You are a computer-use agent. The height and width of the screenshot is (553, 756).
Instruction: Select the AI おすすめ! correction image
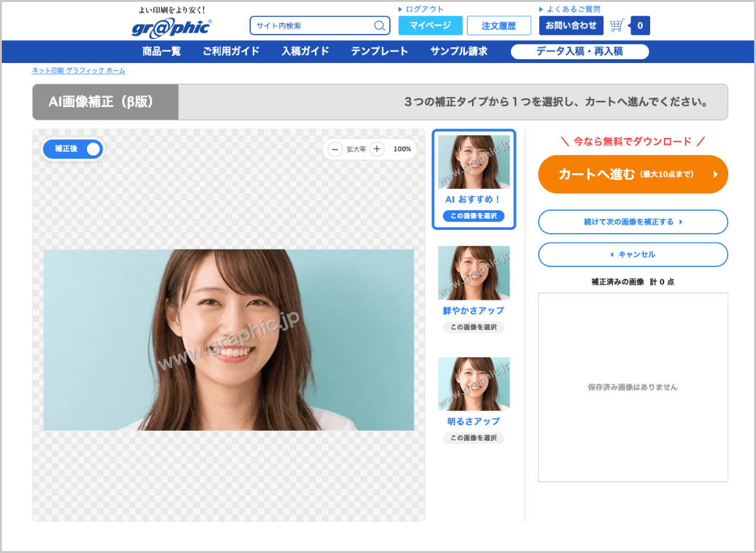point(474,216)
